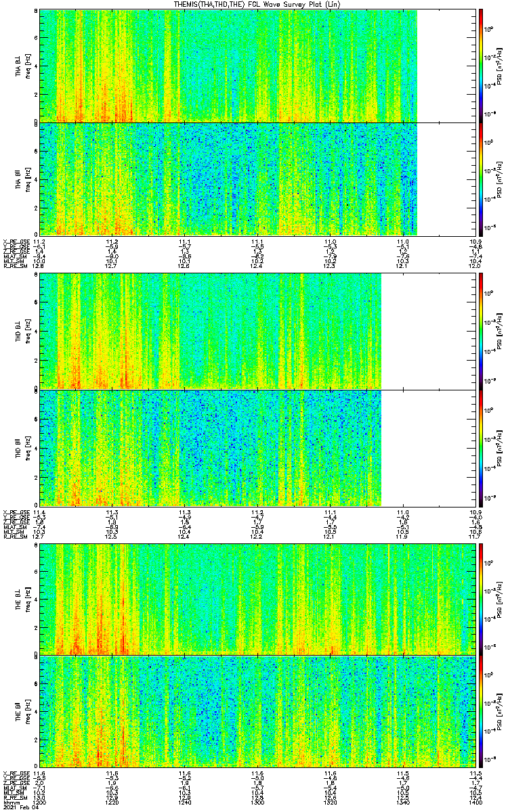Select the THD B⊥ spectrogram panel
This screenshot has height=812, width=508.
257,331
